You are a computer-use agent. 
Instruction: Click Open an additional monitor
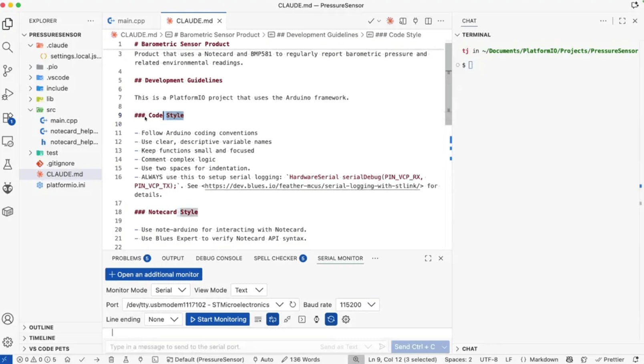[x=153, y=274]
